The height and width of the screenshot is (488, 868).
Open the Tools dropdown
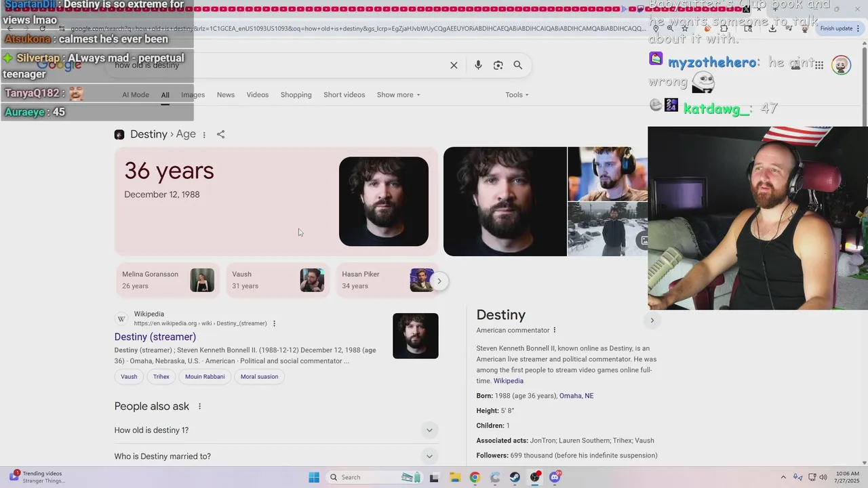[x=517, y=95]
